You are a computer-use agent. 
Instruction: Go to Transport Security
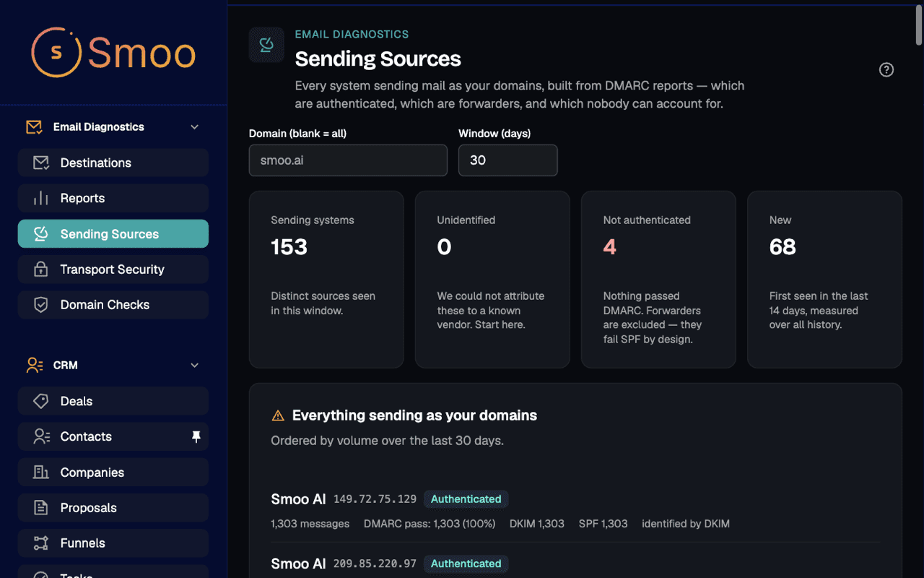(113, 269)
